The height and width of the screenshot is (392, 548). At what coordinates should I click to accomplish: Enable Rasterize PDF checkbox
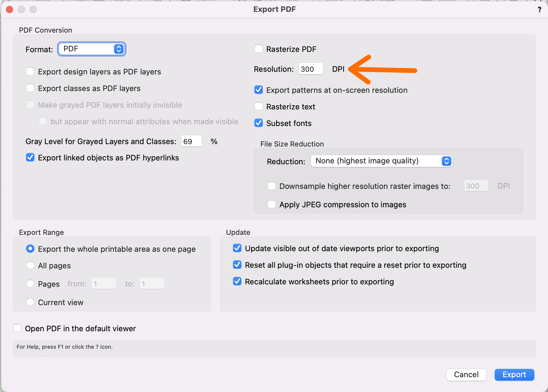point(259,49)
